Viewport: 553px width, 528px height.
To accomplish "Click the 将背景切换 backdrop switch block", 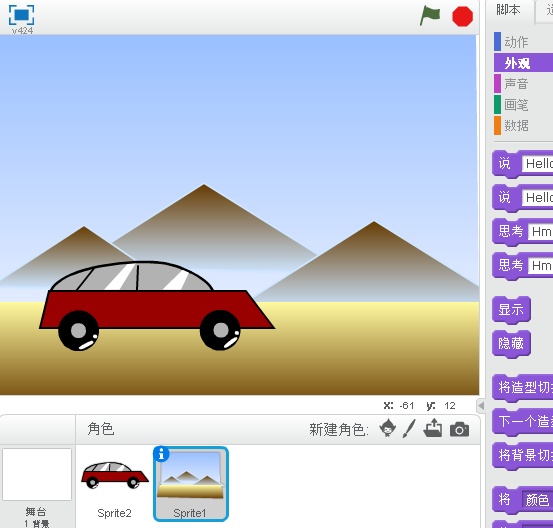I will click(523, 455).
